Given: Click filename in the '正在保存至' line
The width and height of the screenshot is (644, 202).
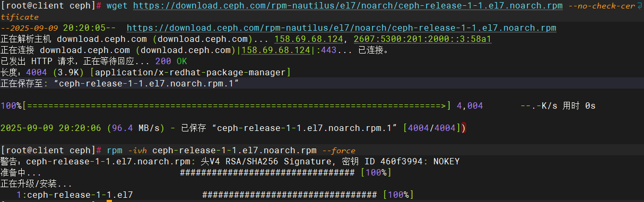Looking at the screenshot, I should [x=146, y=84].
